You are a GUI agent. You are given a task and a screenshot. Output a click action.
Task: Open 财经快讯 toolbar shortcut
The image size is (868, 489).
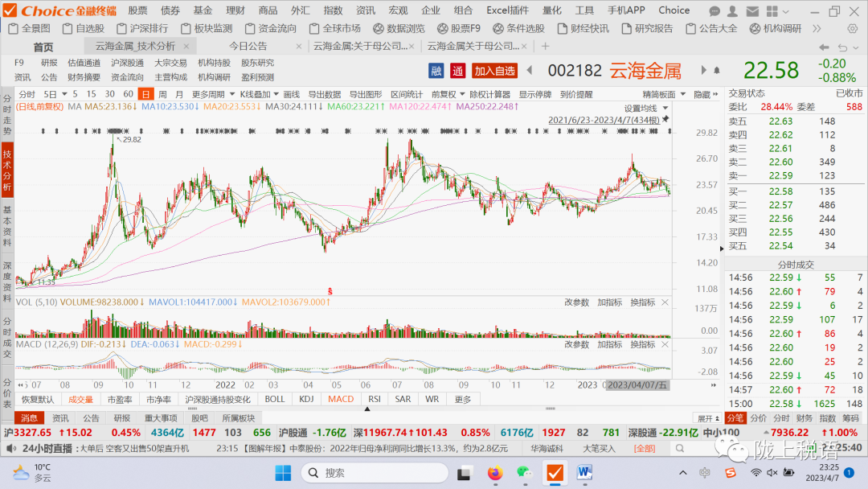(583, 29)
